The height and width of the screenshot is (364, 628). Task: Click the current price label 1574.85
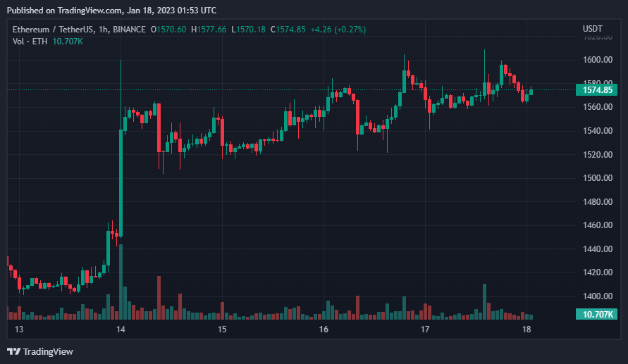[596, 90]
